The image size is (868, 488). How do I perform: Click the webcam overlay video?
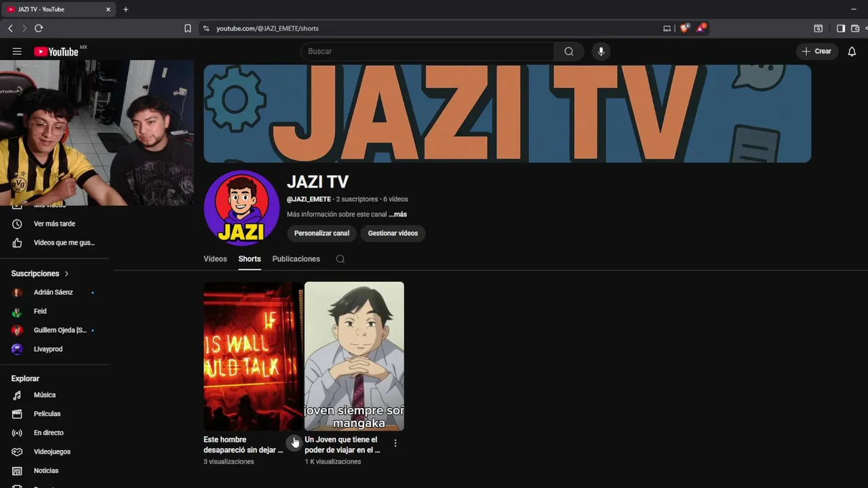coord(97,133)
